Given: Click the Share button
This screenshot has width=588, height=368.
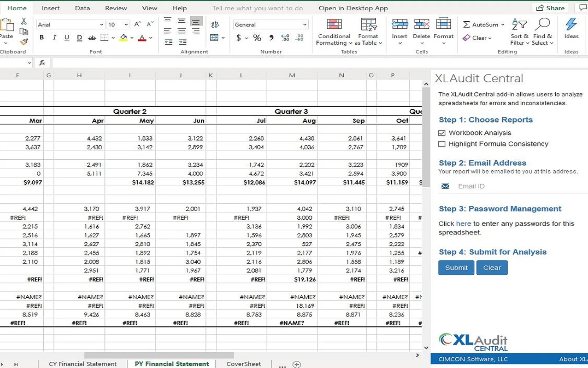Looking at the screenshot, I should pos(550,8).
